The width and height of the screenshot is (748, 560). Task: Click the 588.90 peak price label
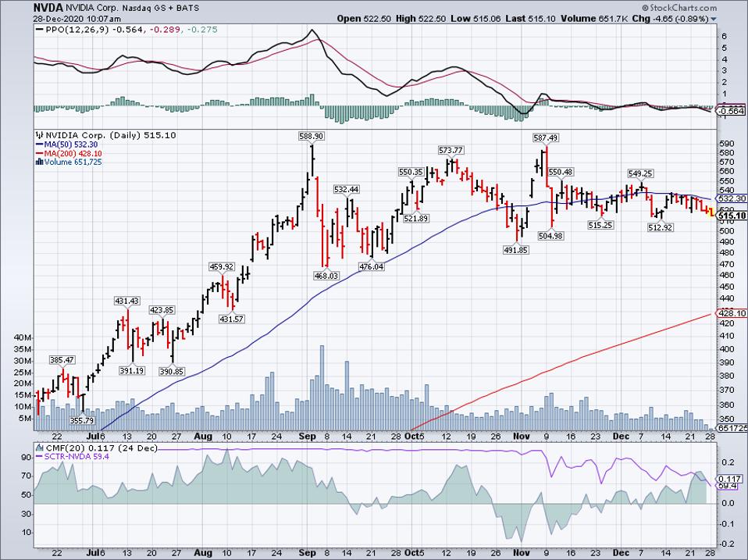(311, 136)
